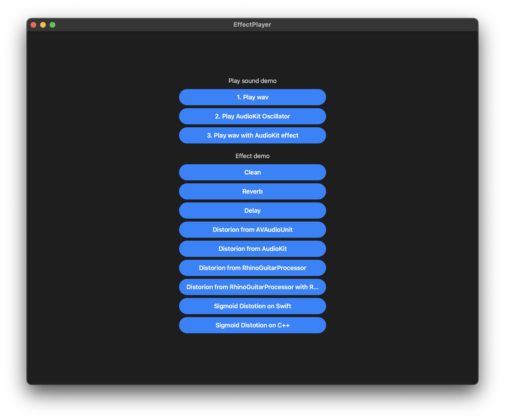Click the last effect button in the list
Image resolution: width=505 pixels, height=420 pixels.
pyautogui.click(x=252, y=325)
